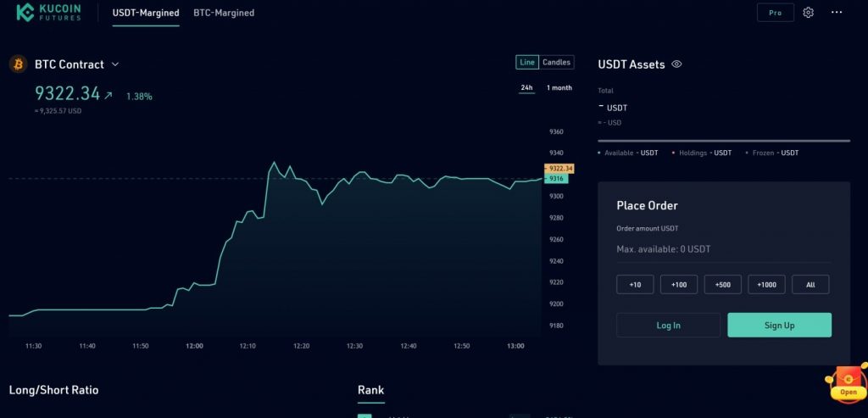Click the 9322.34 price label on chart axis
The image size is (868, 418).
tap(559, 169)
